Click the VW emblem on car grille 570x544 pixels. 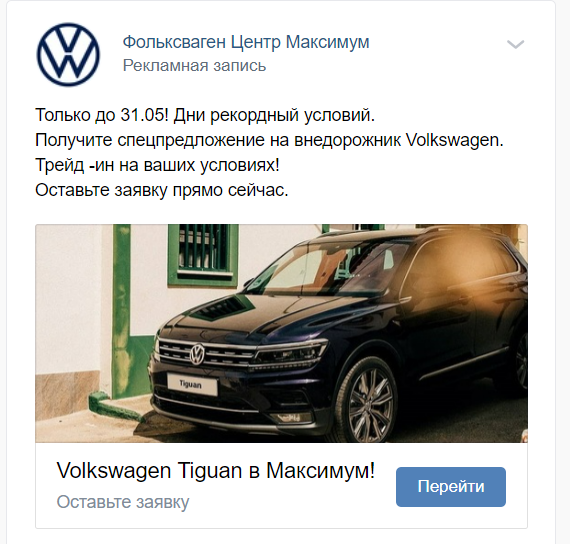pyautogui.click(x=197, y=353)
